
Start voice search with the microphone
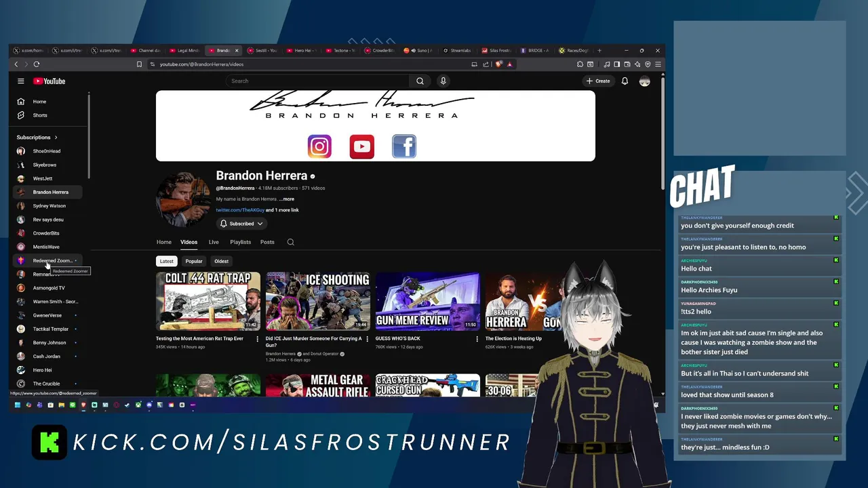tap(443, 81)
